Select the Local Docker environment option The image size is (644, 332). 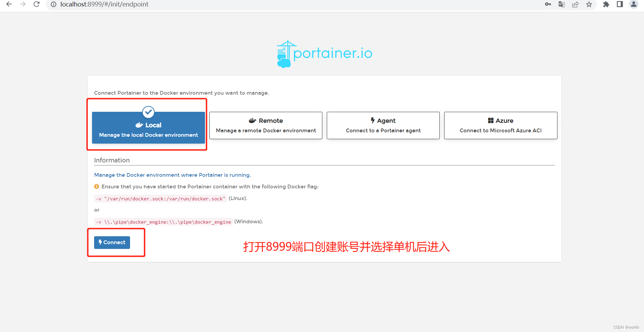(149, 128)
